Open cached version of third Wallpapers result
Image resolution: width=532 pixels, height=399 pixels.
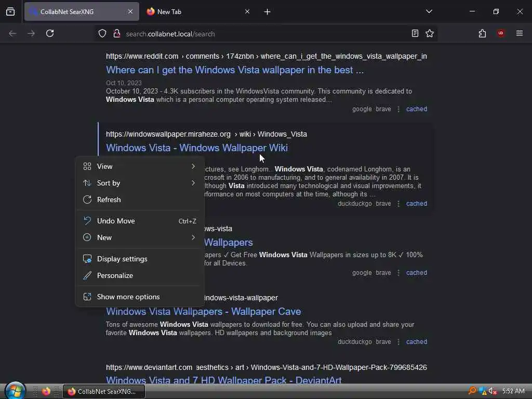(x=417, y=273)
